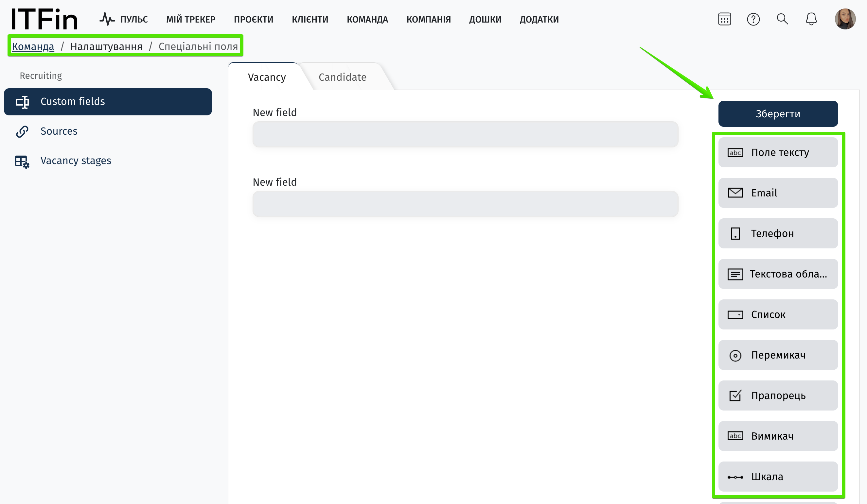This screenshot has height=504, width=867.
Task: Save changes with Зберегти button
Action: click(778, 114)
